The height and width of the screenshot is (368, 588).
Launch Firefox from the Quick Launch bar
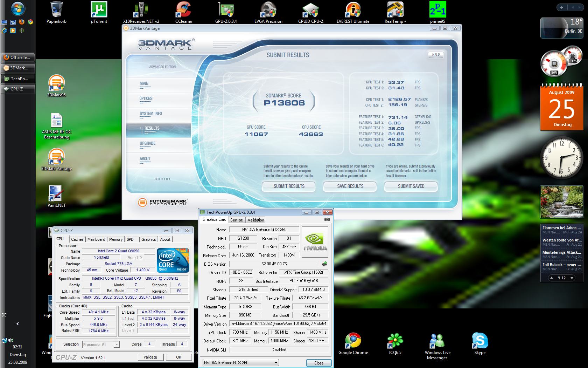22,22
